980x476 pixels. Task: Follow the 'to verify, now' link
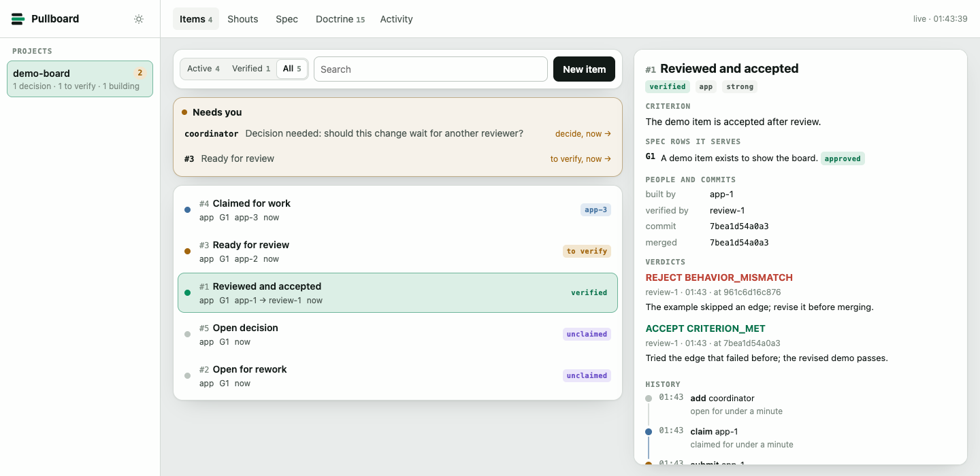581,159
